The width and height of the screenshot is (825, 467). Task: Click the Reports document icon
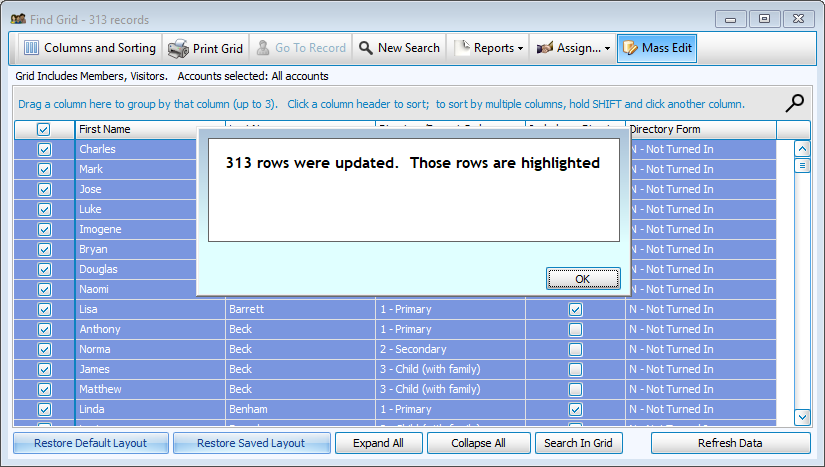pos(462,48)
